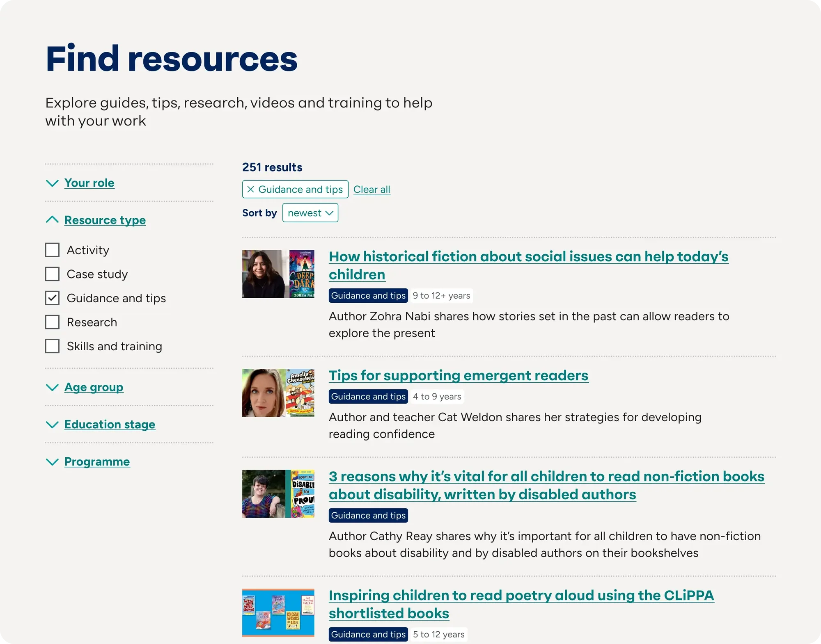Open the Sort by newest dropdown

tap(310, 213)
